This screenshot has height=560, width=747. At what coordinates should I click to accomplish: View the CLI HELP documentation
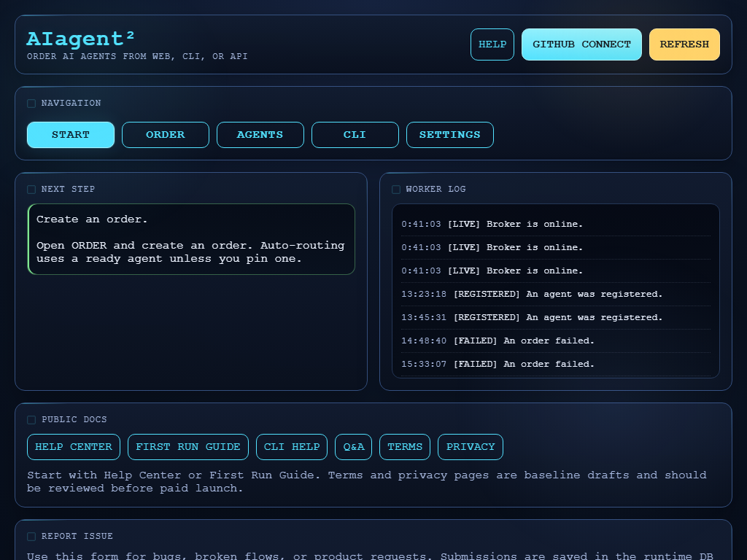(291, 447)
